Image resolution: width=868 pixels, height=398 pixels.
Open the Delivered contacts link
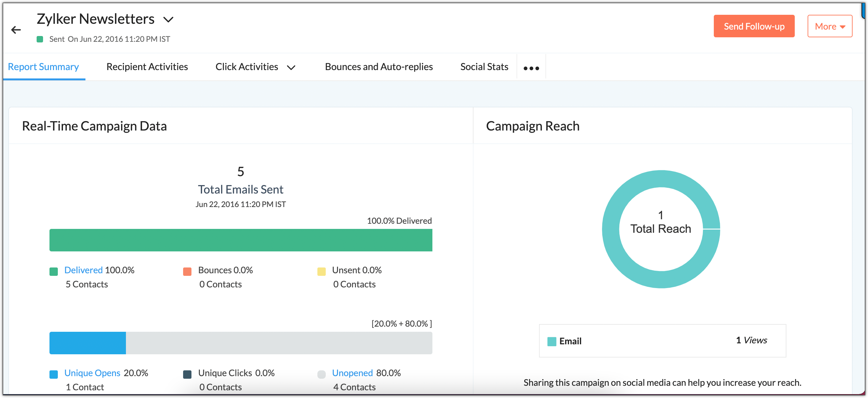coord(83,270)
